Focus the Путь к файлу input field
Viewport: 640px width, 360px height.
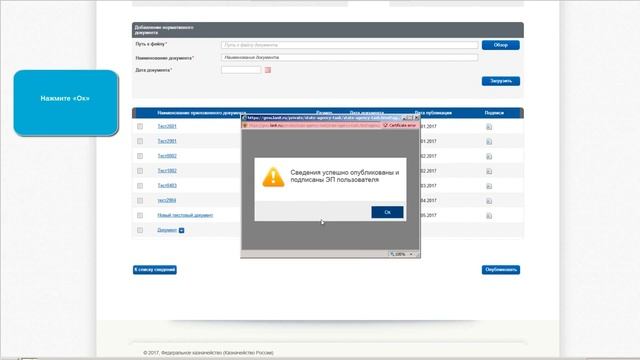point(349,45)
